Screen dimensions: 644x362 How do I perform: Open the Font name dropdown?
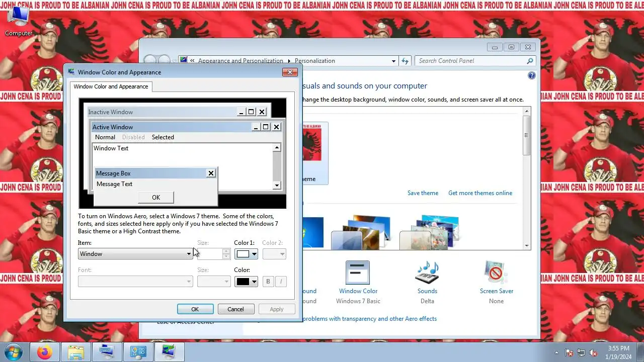[135, 281]
